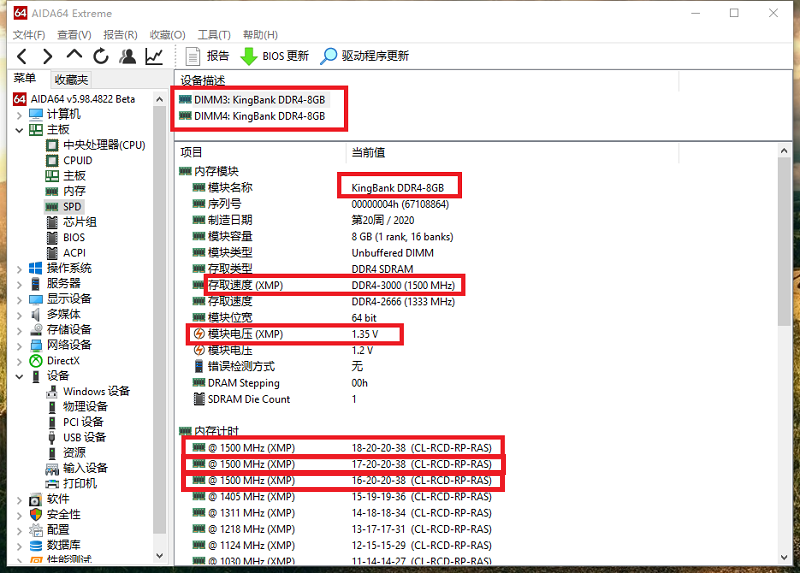Open the 报告(R) menu
This screenshot has height=573, width=800.
pyautogui.click(x=120, y=35)
